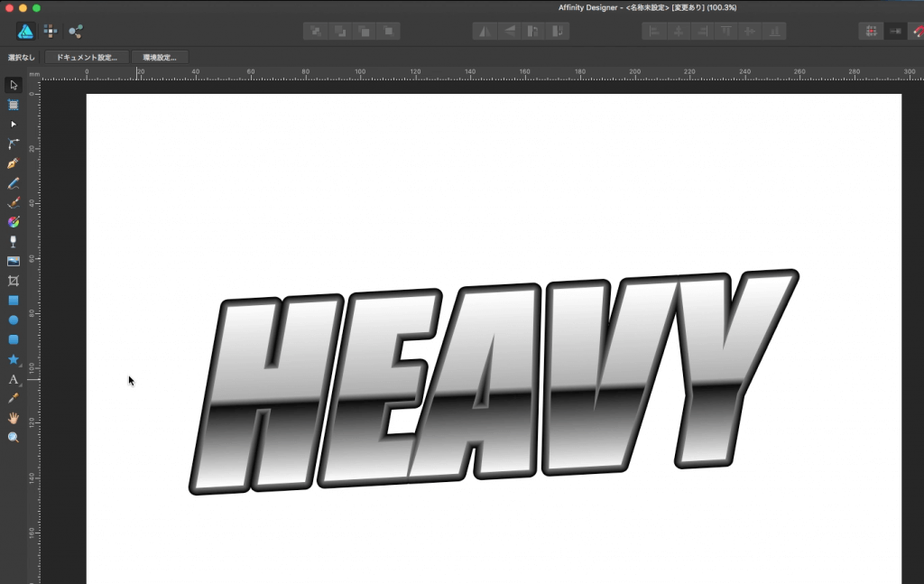Select the Transparency wine-glass tool

coord(14,242)
